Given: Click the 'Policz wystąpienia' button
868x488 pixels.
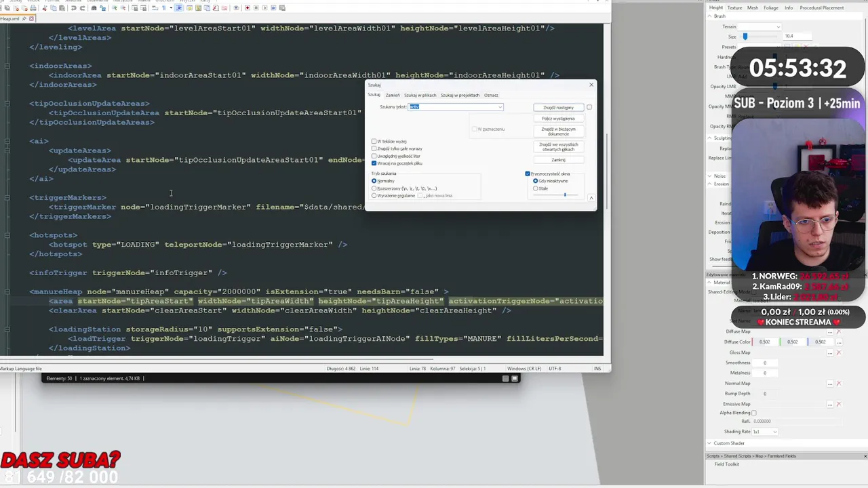Looking at the screenshot, I should pos(558,119).
